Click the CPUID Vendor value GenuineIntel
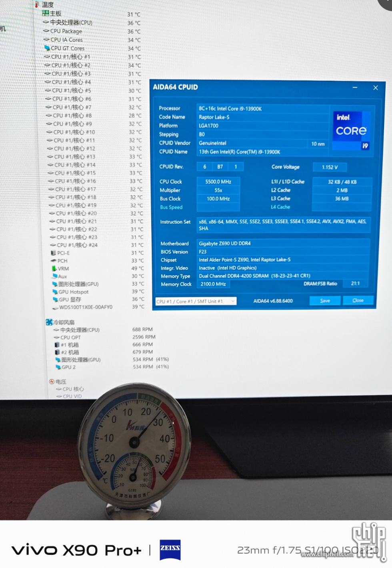The height and width of the screenshot is (568, 392). click(x=252, y=143)
